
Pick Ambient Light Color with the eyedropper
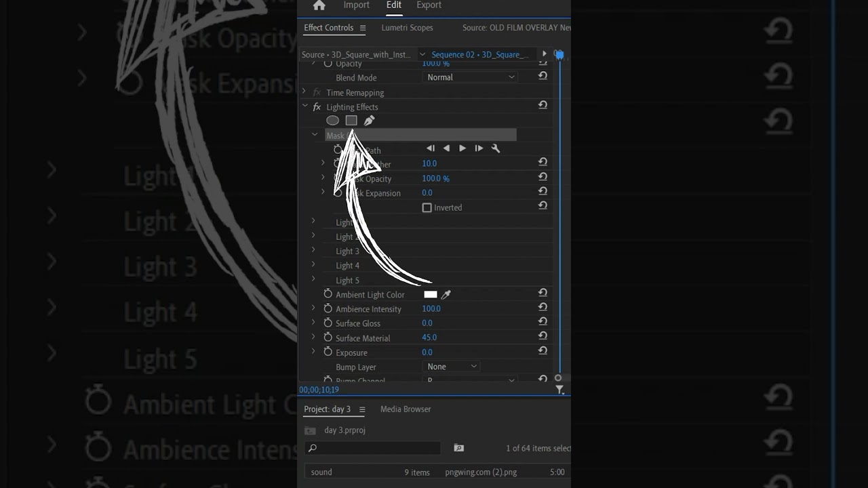pyautogui.click(x=446, y=294)
